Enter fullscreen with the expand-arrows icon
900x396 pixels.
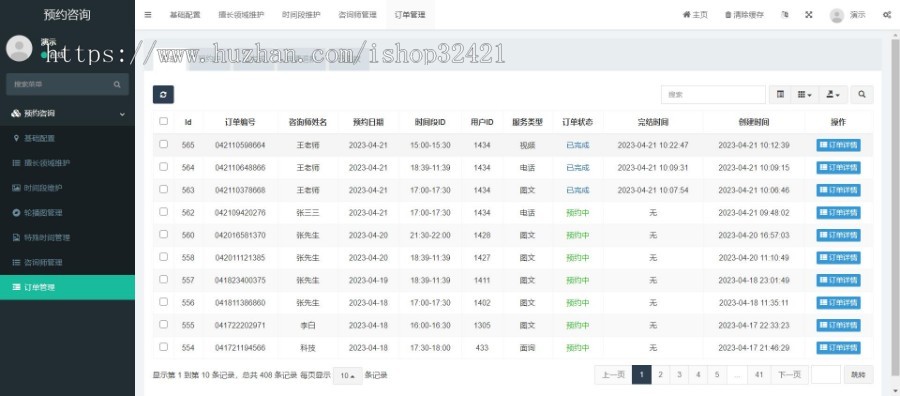pyautogui.click(x=809, y=15)
